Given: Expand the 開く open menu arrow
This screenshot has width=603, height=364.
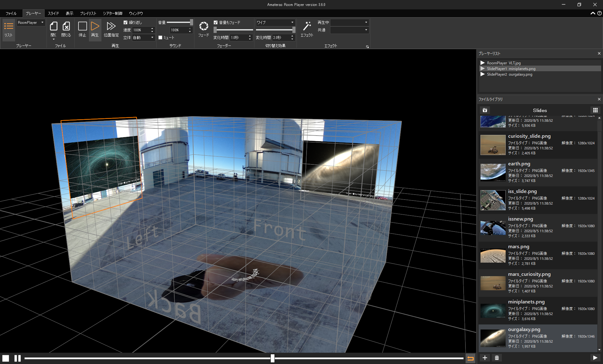Looking at the screenshot, I should [x=54, y=39].
